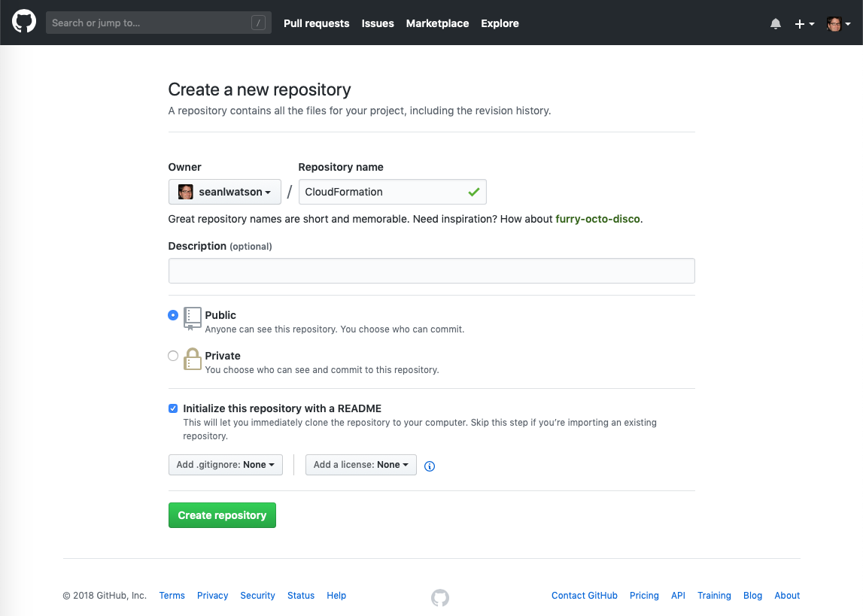This screenshot has height=616, width=863.
Task: Click the Repository name field containing CloudFormation
Action: point(393,192)
